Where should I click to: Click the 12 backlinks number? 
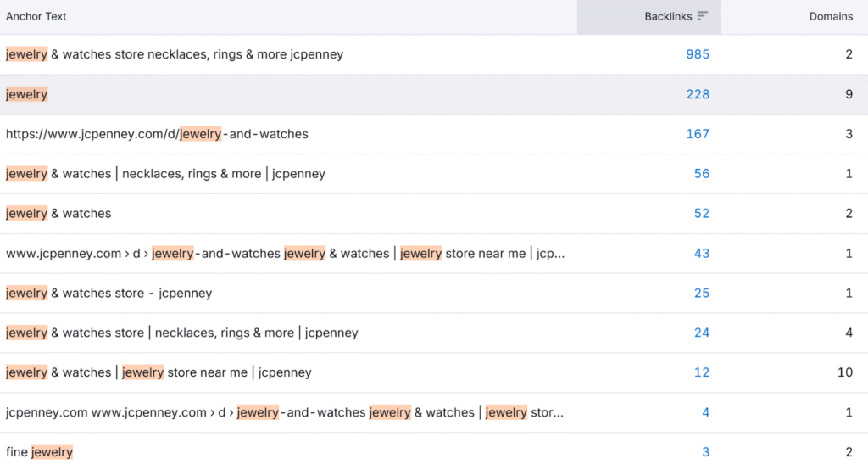701,372
